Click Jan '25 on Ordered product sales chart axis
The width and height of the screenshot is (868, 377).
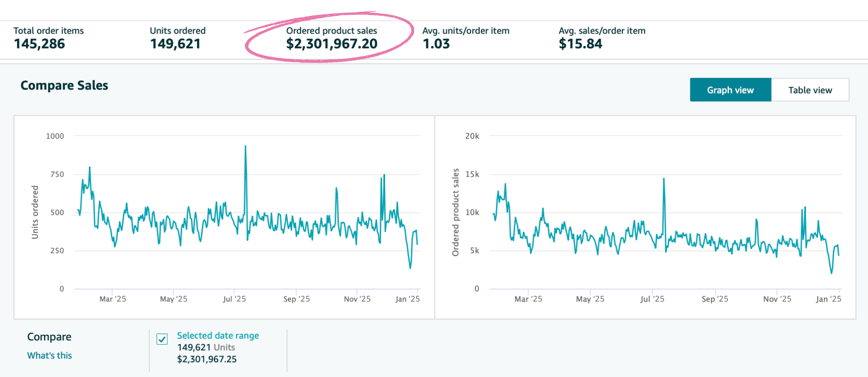click(828, 299)
